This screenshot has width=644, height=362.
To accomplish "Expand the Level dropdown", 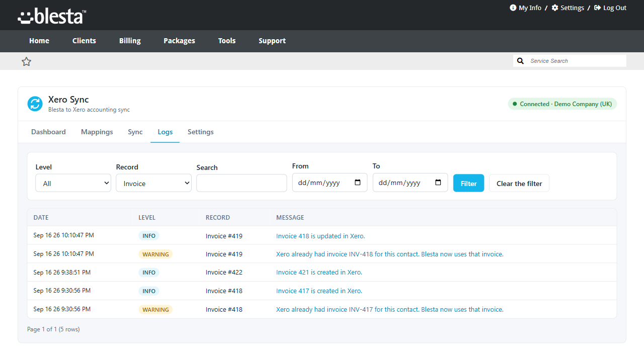I will [73, 184].
